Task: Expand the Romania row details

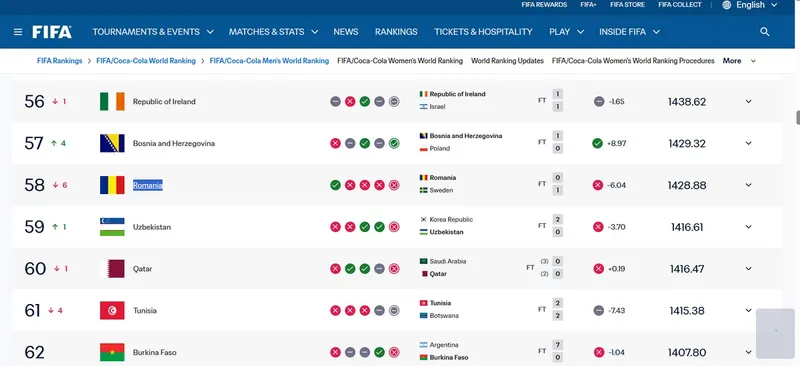Action: point(748,185)
